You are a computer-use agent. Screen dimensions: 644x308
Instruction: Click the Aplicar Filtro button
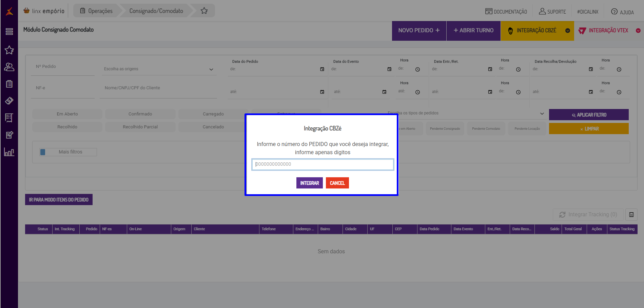point(589,115)
